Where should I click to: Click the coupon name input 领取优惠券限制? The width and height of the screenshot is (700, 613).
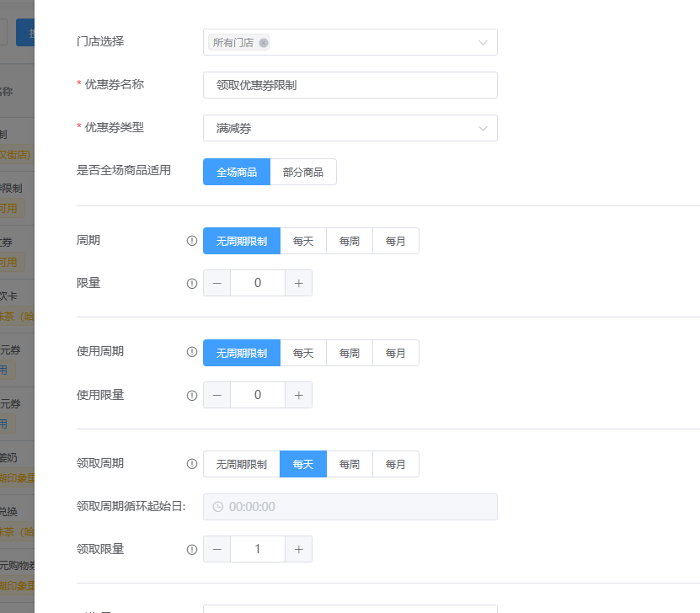tap(350, 84)
